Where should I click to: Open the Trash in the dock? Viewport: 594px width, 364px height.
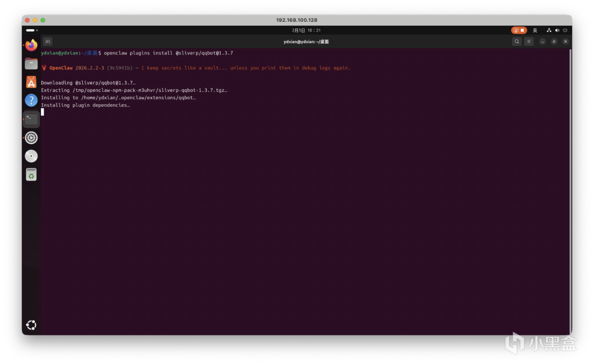tap(31, 175)
